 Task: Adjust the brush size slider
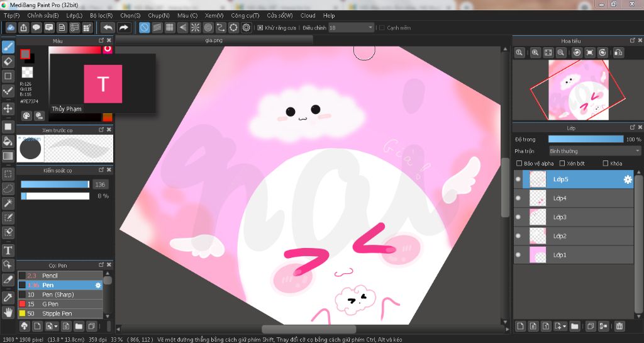[x=55, y=184]
